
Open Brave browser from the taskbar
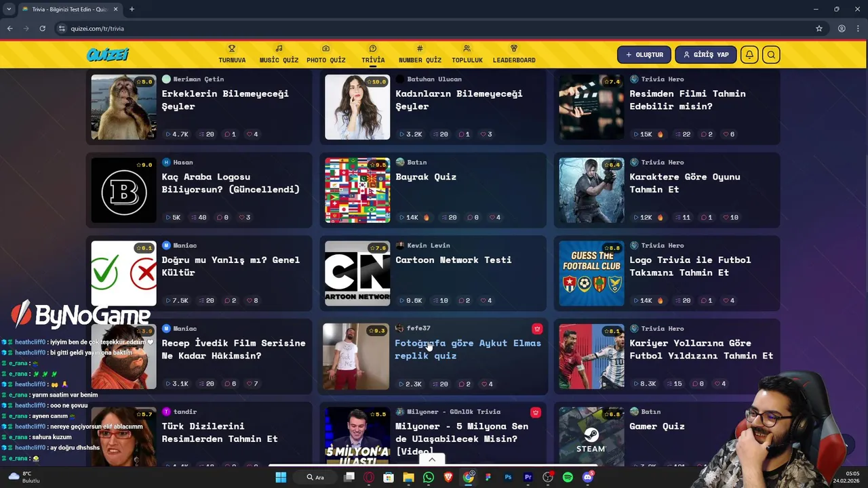448,477
